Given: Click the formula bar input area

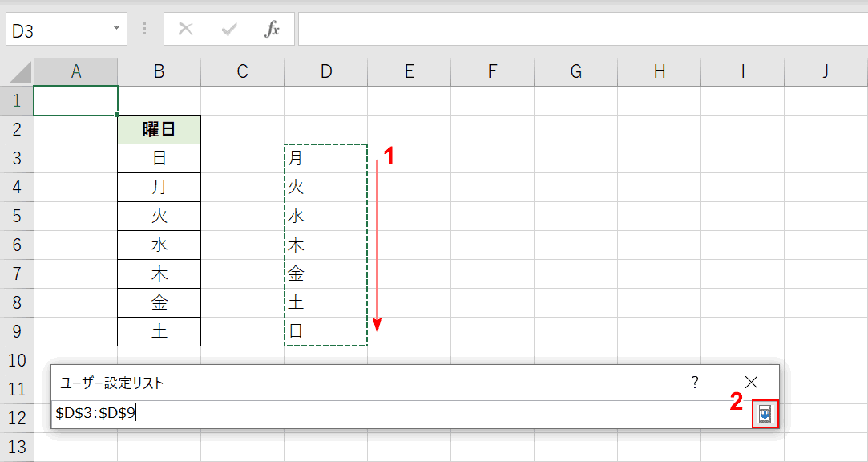Looking at the screenshot, I should coord(583,30).
